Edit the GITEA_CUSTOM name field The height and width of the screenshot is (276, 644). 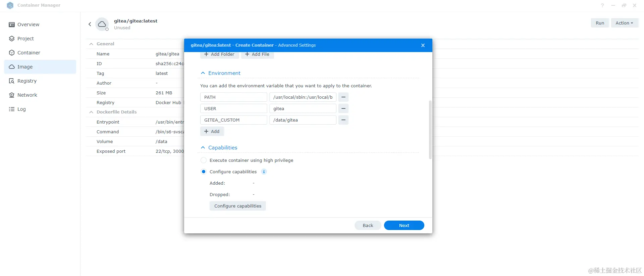pyautogui.click(x=233, y=120)
